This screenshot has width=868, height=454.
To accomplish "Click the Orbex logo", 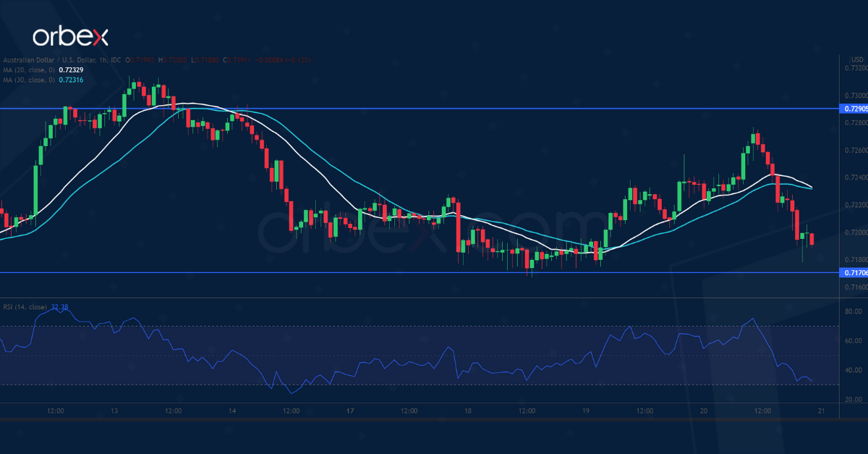I will click(72, 33).
